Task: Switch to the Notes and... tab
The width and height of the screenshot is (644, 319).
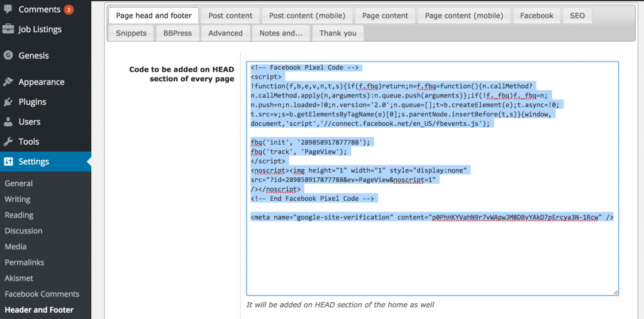Action: tap(281, 33)
